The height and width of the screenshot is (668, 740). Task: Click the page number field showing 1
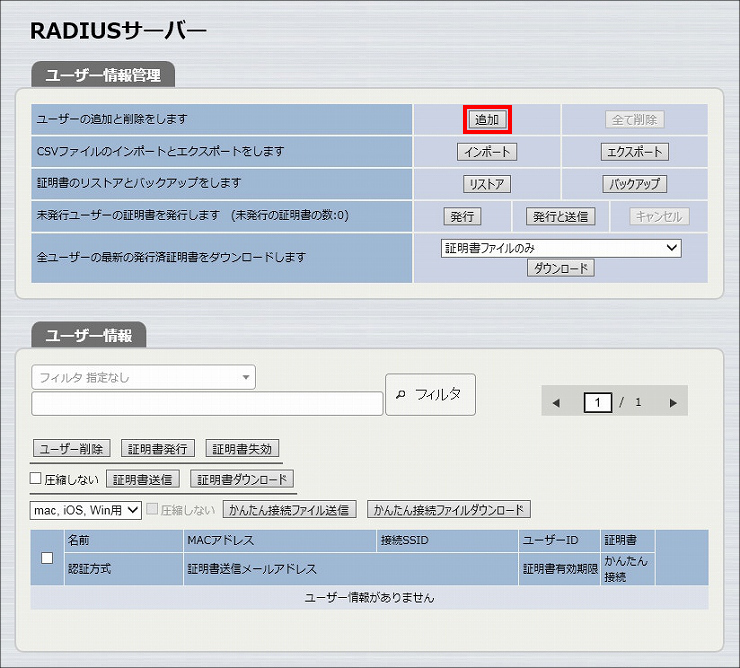pos(597,403)
